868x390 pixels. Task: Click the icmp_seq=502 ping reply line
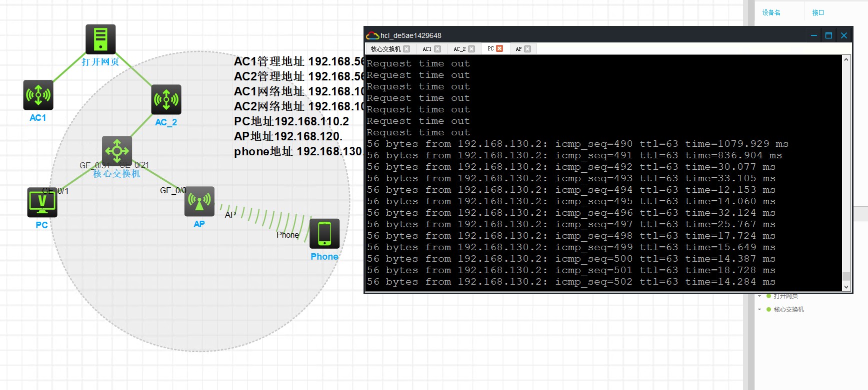pyautogui.click(x=571, y=282)
